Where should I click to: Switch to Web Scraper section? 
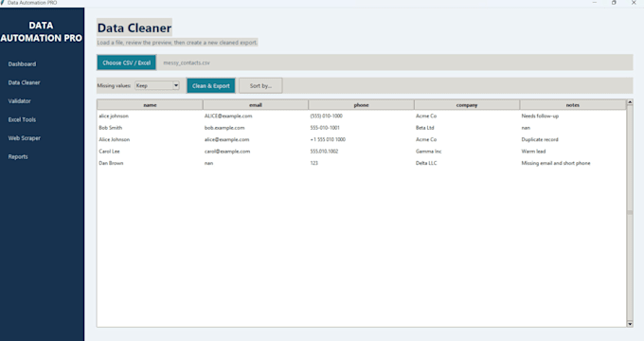click(25, 138)
